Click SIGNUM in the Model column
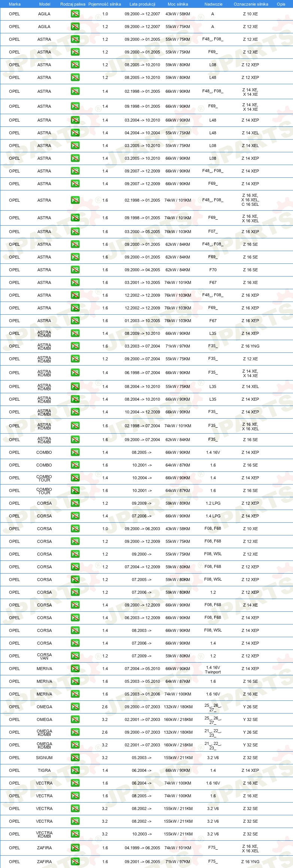Image resolution: width=293 pixels, height=868 pixels. coord(44,758)
